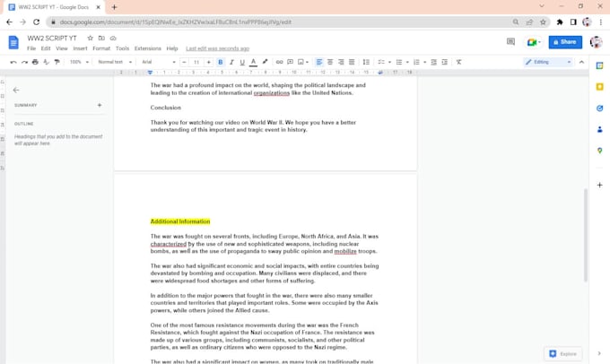View document cloud save status
The height and width of the screenshot is (364, 610).
[113, 39]
